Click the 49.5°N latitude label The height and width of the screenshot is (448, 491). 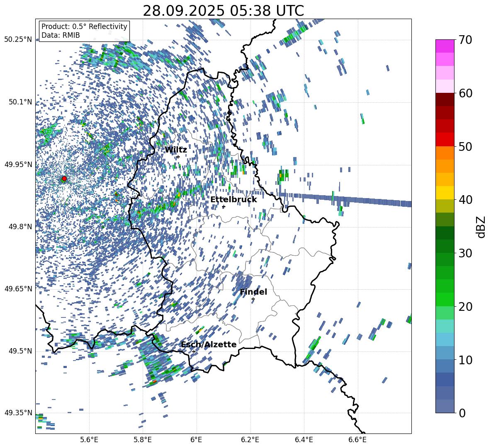[x=20, y=351]
